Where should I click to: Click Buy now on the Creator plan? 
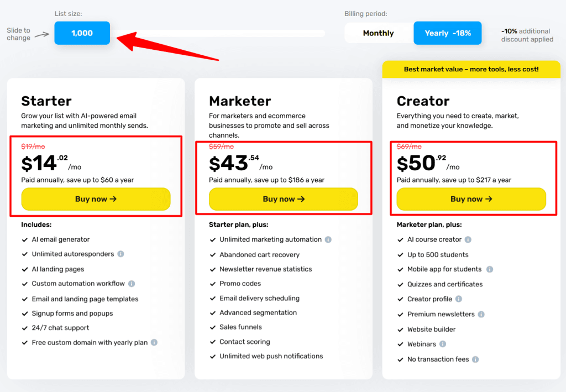[471, 199]
